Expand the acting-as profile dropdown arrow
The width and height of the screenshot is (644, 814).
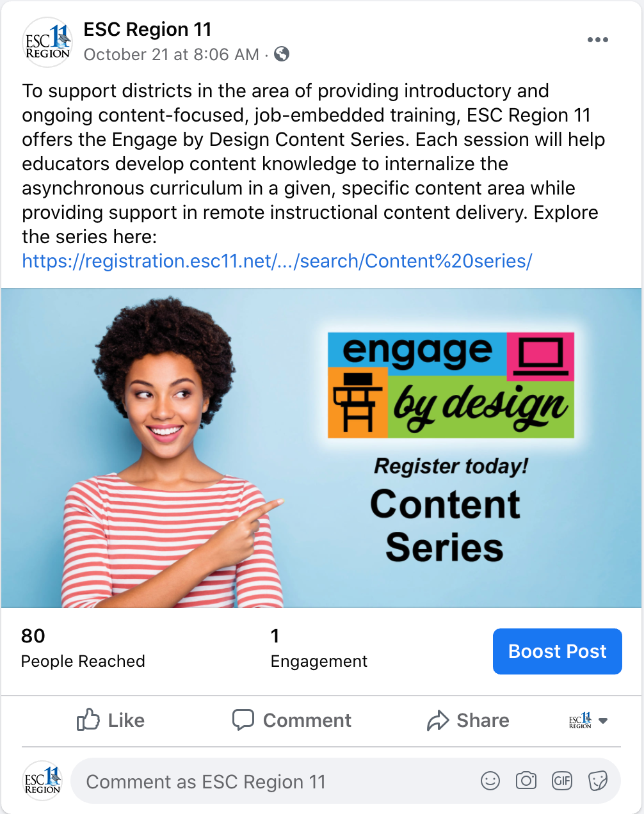point(603,721)
